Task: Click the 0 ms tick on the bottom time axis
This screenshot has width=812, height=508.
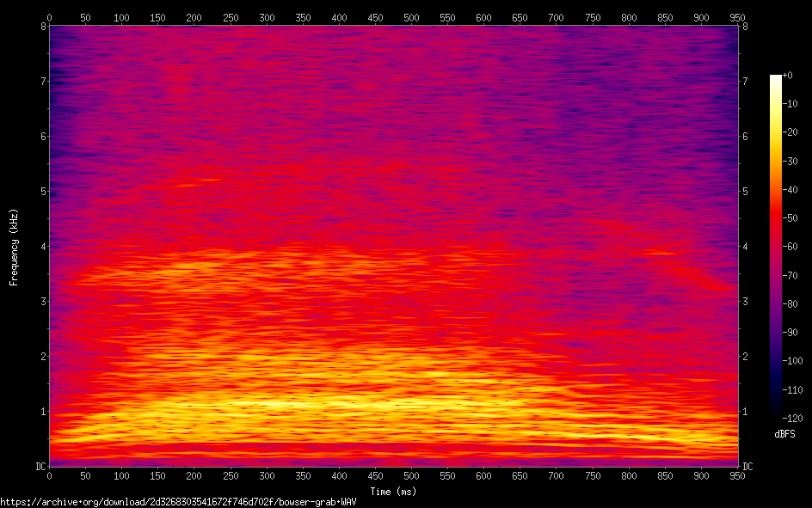Action: 50,475
